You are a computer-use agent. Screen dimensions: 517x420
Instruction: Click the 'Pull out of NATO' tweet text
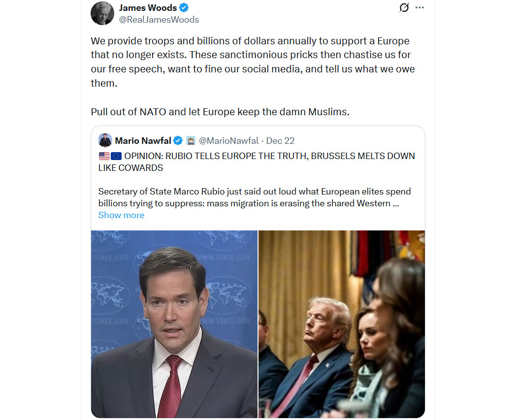220,112
